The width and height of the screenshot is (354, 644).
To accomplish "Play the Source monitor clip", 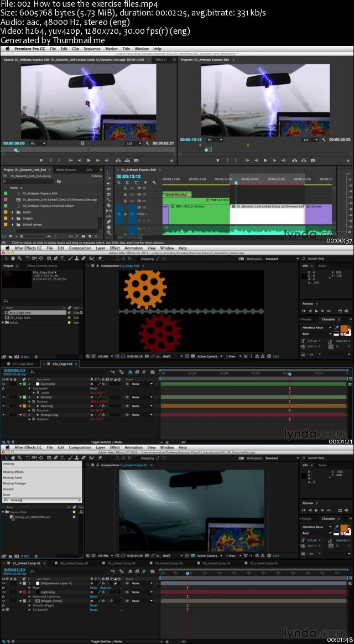I will click(88, 160).
